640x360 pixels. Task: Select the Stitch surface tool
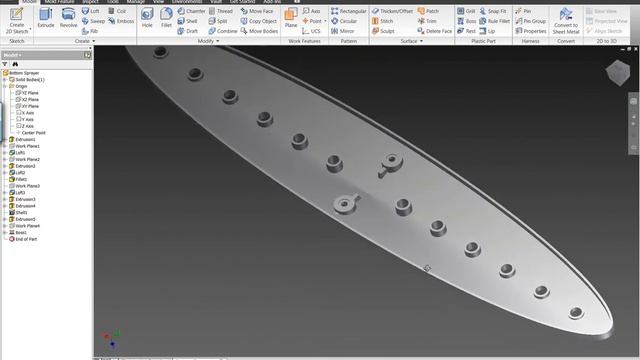coord(382,21)
